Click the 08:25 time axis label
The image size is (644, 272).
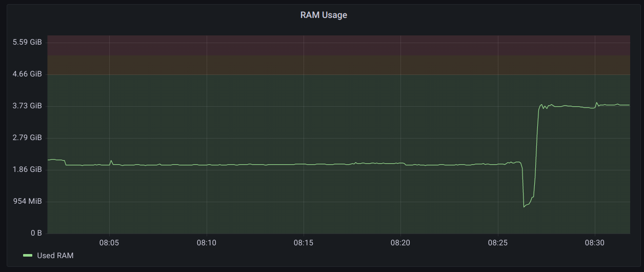pos(497,242)
